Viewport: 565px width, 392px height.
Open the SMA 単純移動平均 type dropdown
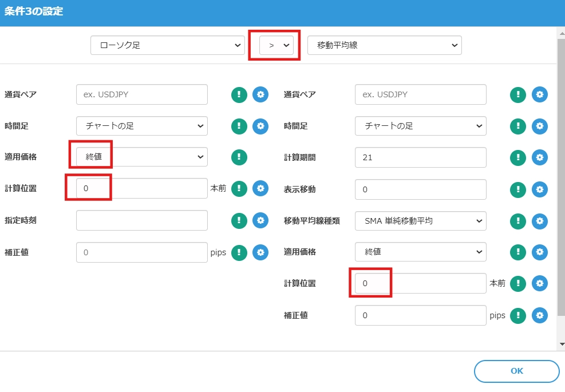point(420,220)
